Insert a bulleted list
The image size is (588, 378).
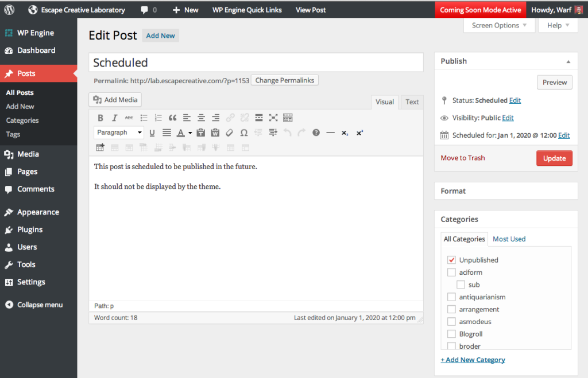(144, 118)
